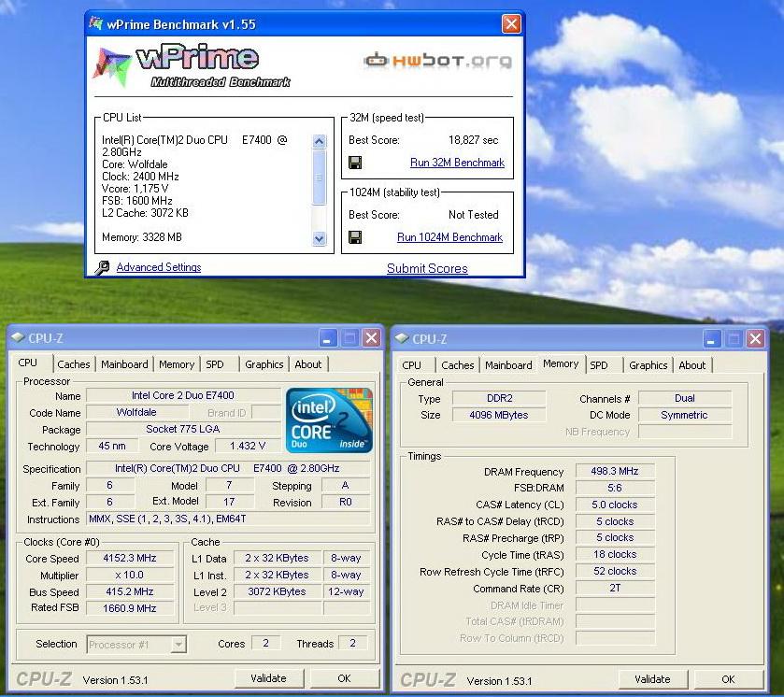Screen dimensions: 784x697
Task: Open the Processor #1 selection dropdown
Action: click(178, 645)
